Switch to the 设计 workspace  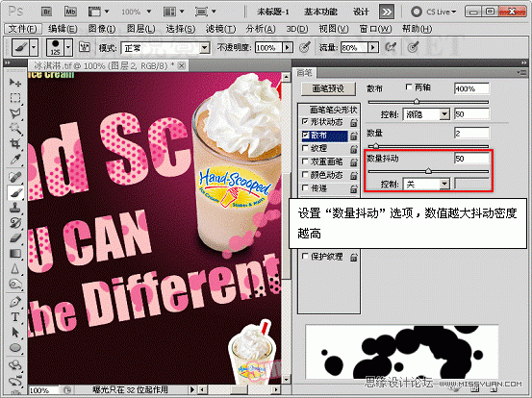pyautogui.click(x=361, y=12)
